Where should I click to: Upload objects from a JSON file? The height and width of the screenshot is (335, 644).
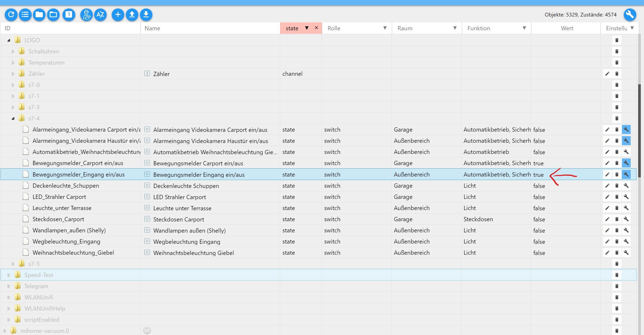click(x=132, y=15)
